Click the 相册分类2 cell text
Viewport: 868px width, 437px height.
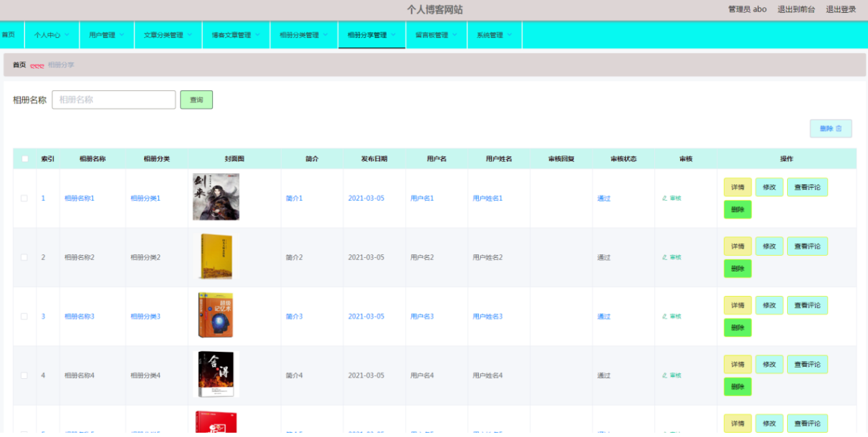click(146, 257)
